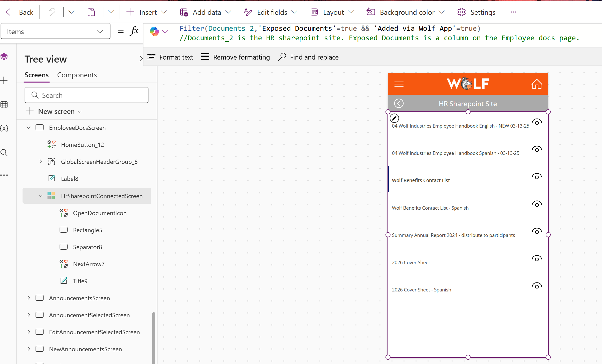Open the Insert menu
The image size is (602, 364).
pyautogui.click(x=146, y=12)
